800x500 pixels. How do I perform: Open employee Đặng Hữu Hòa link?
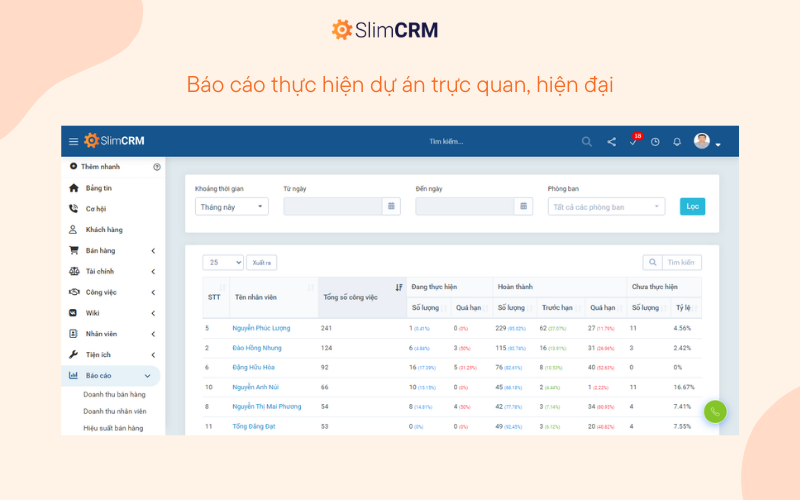tap(254, 367)
